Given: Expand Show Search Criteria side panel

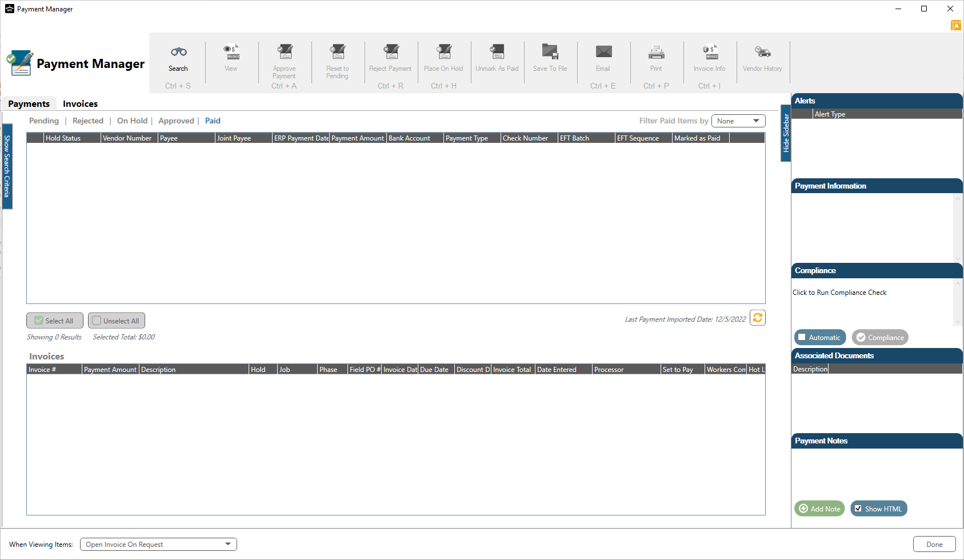Looking at the screenshot, I should click(7, 166).
